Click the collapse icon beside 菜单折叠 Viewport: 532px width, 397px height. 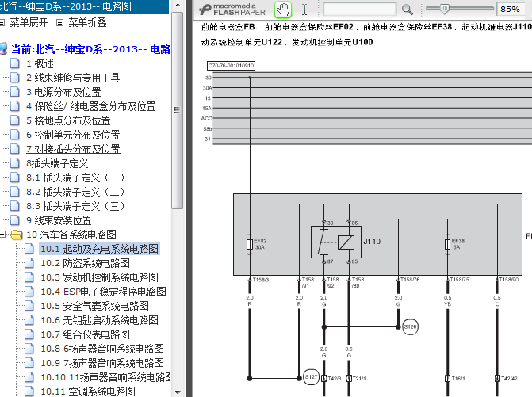[x=59, y=23]
